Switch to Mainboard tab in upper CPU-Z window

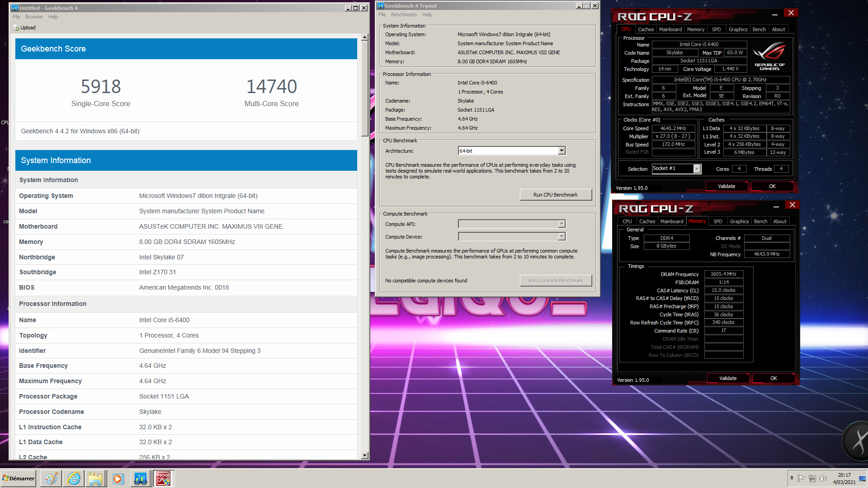(x=670, y=29)
